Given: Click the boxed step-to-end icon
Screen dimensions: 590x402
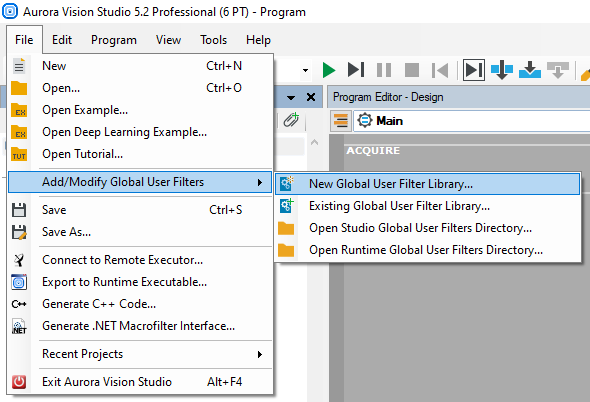Looking at the screenshot, I should click(x=473, y=70).
